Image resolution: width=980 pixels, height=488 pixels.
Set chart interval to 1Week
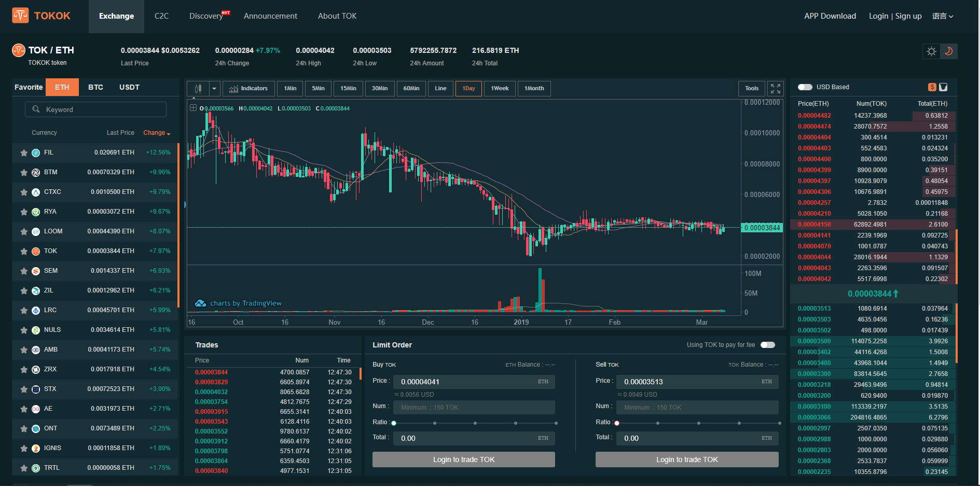(x=500, y=89)
